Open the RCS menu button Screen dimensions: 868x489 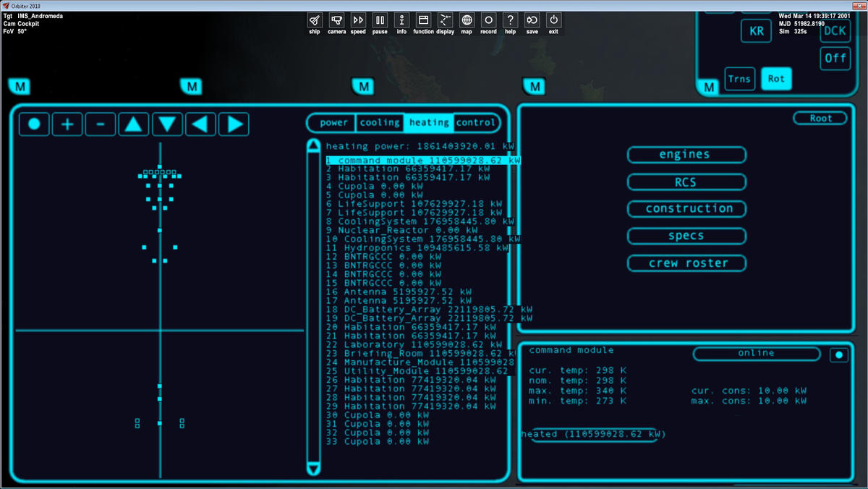click(x=686, y=182)
